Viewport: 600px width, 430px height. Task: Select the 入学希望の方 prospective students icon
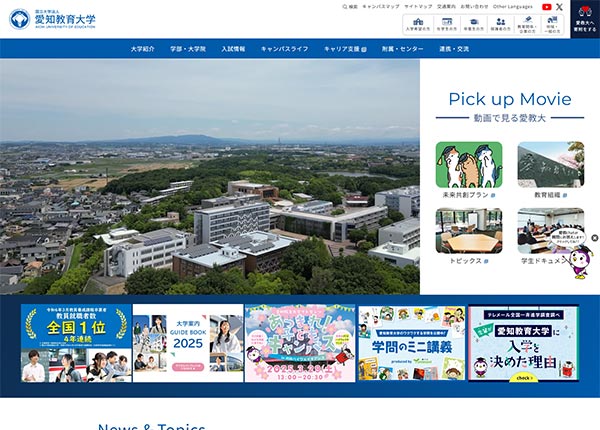pyautogui.click(x=418, y=24)
